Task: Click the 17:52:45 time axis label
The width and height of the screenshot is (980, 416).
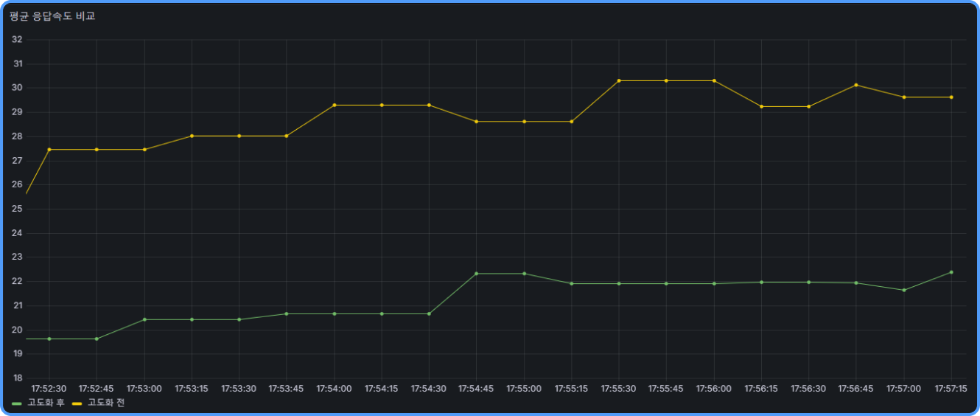Action: [x=97, y=389]
